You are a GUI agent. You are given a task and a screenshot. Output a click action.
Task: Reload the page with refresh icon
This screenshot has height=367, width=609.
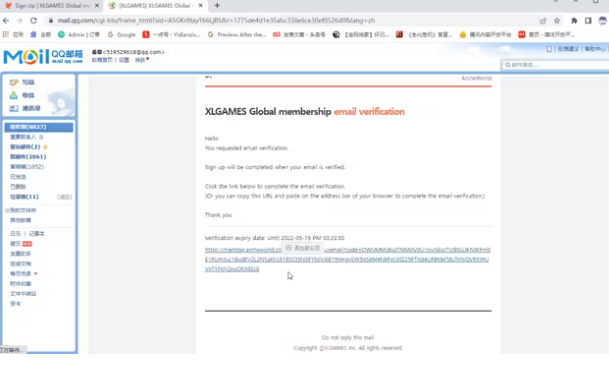click(x=33, y=21)
